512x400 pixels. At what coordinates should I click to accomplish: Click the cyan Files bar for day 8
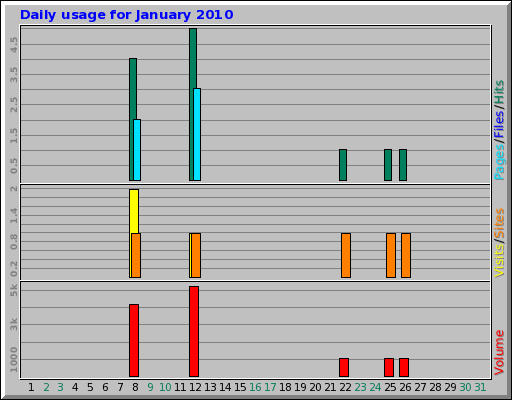click(137, 150)
